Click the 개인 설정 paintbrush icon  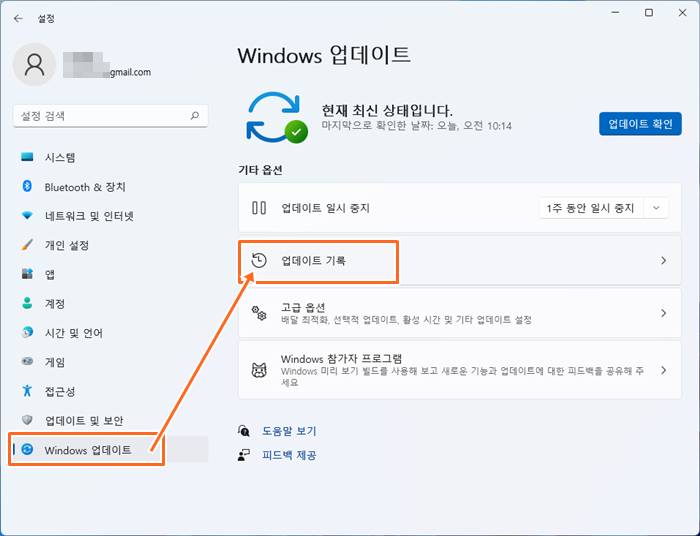[x=27, y=245]
